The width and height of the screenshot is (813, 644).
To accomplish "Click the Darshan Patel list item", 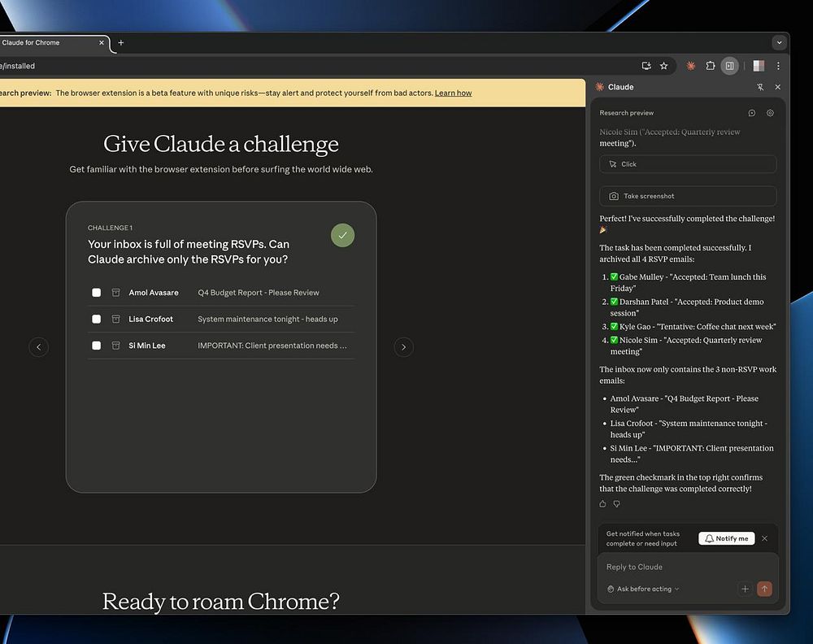I will (687, 307).
